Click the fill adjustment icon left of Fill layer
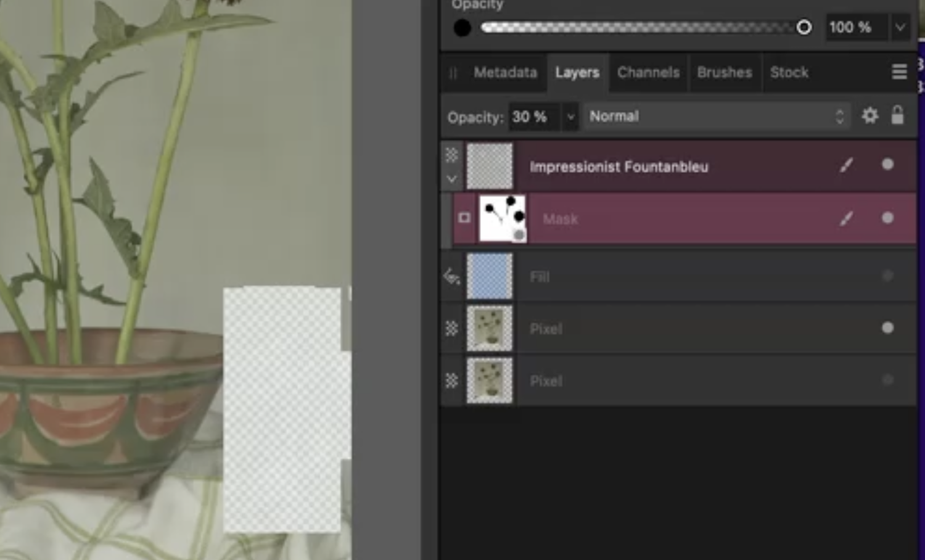 click(451, 276)
